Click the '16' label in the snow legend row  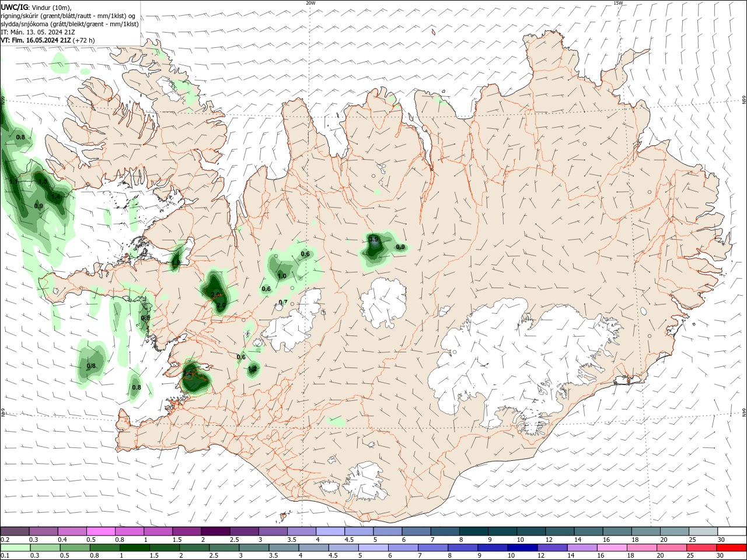(607, 540)
